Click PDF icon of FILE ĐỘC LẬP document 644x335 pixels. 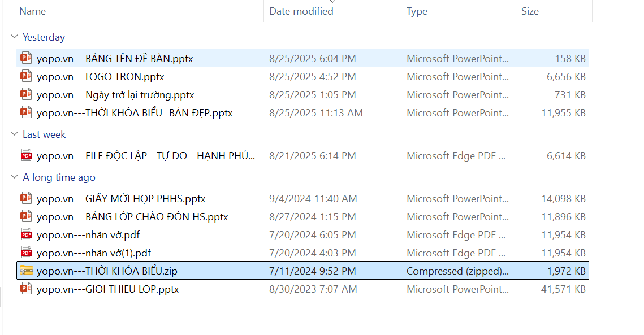click(x=26, y=155)
